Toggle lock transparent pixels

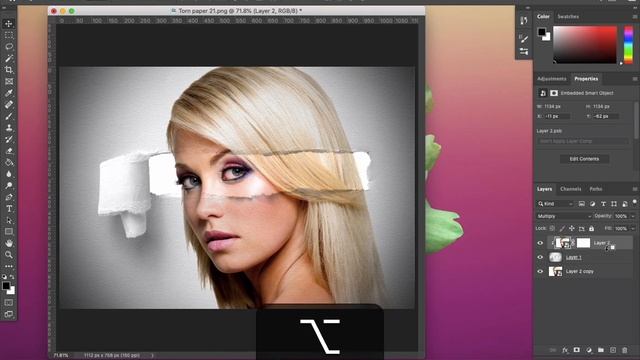pyautogui.click(x=552, y=229)
